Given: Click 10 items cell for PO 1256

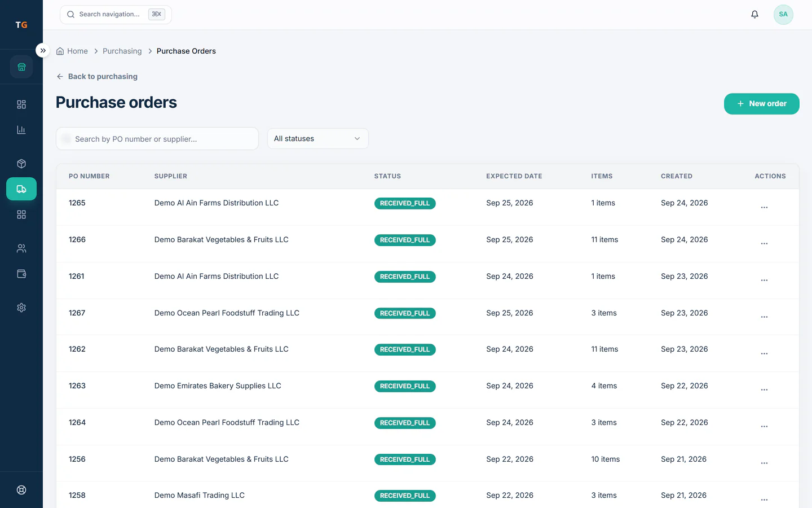Looking at the screenshot, I should pyautogui.click(x=606, y=459).
